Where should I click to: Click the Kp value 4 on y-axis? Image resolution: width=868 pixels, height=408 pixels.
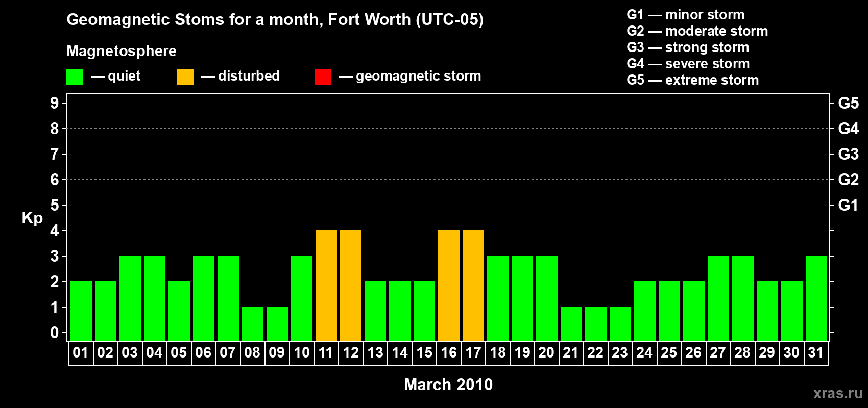pyautogui.click(x=55, y=231)
